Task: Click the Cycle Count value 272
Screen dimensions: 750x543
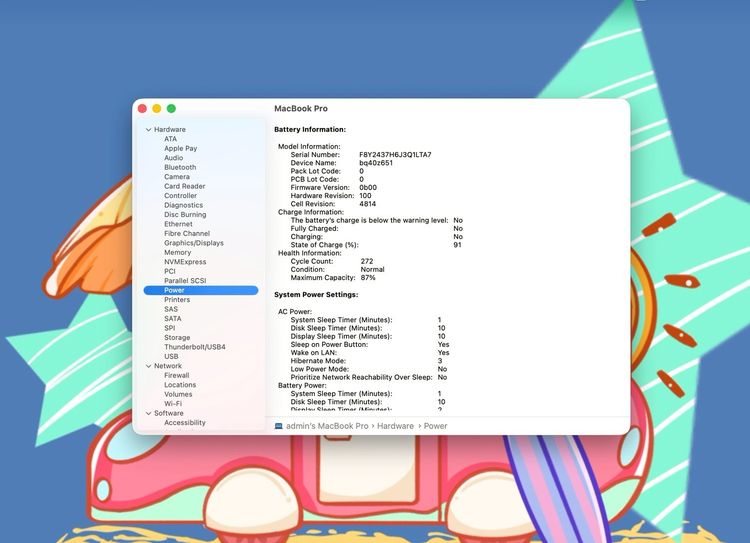Action: click(x=366, y=261)
